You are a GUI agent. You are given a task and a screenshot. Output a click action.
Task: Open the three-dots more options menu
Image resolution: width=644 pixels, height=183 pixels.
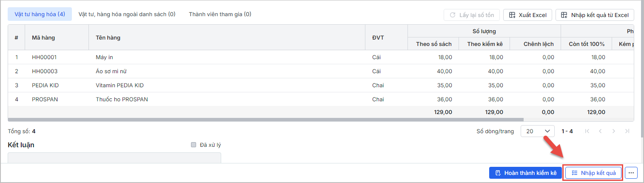(631, 173)
